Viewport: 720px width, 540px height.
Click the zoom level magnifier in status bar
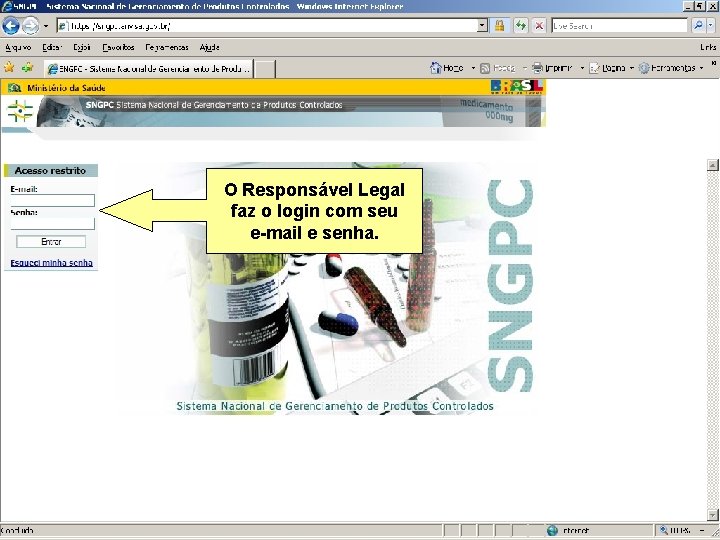(x=664, y=530)
